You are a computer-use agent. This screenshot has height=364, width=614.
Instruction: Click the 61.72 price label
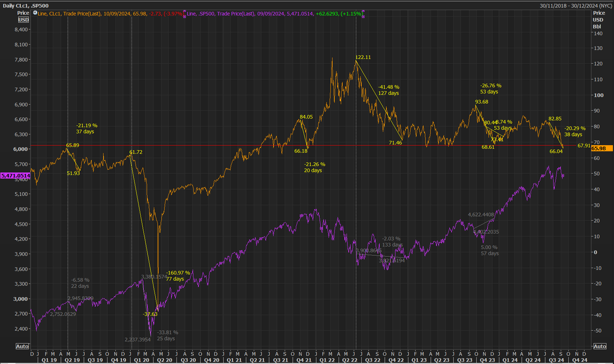pos(136,152)
